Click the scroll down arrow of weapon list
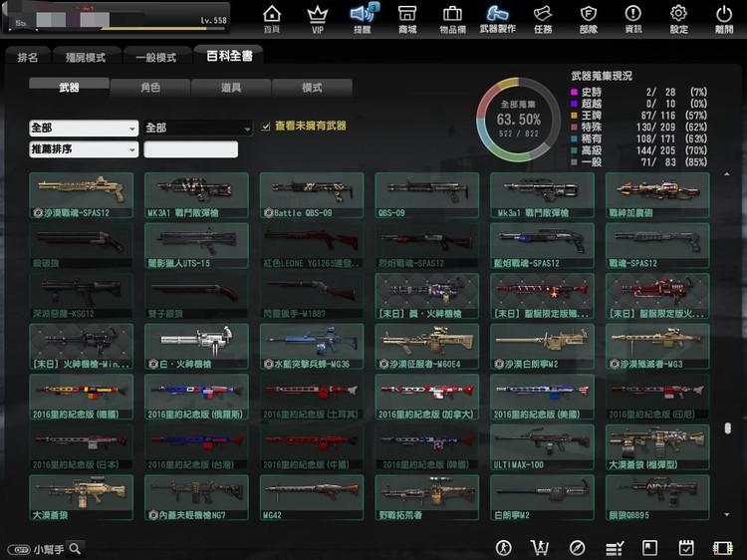The width and height of the screenshot is (747, 560). click(x=727, y=515)
